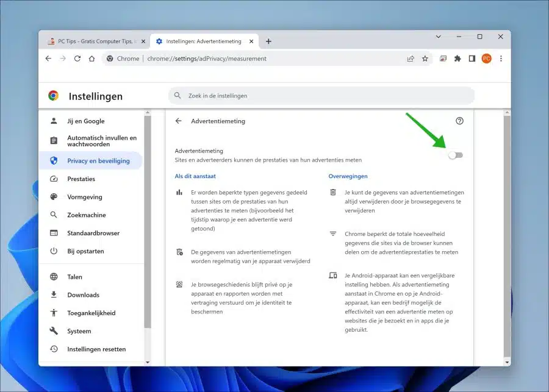
Task: Click the main page scrollbar down arrow
Action: (x=507, y=363)
